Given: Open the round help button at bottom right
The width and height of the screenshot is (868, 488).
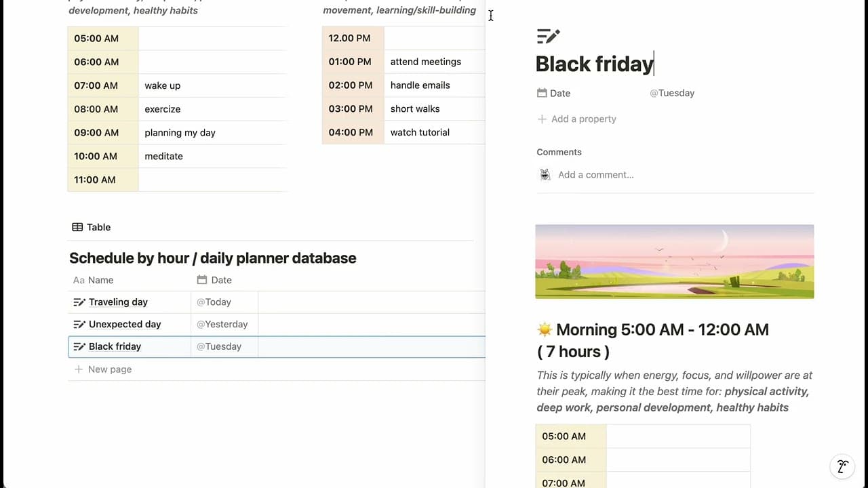Looking at the screenshot, I should point(842,466).
